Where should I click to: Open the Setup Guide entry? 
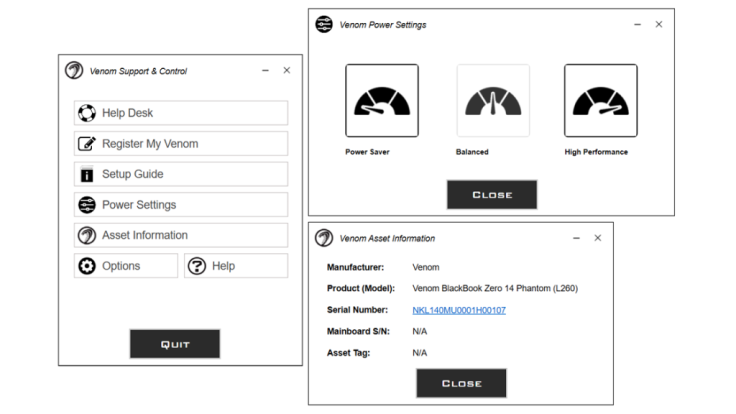[181, 174]
